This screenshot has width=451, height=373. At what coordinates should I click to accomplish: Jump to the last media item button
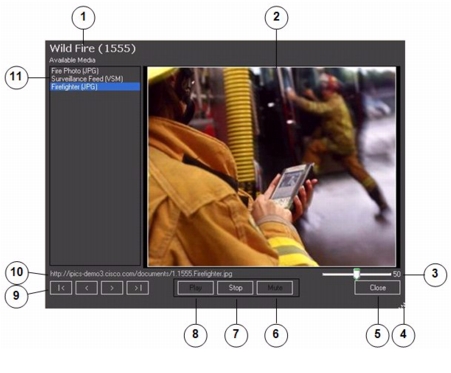click(x=138, y=288)
